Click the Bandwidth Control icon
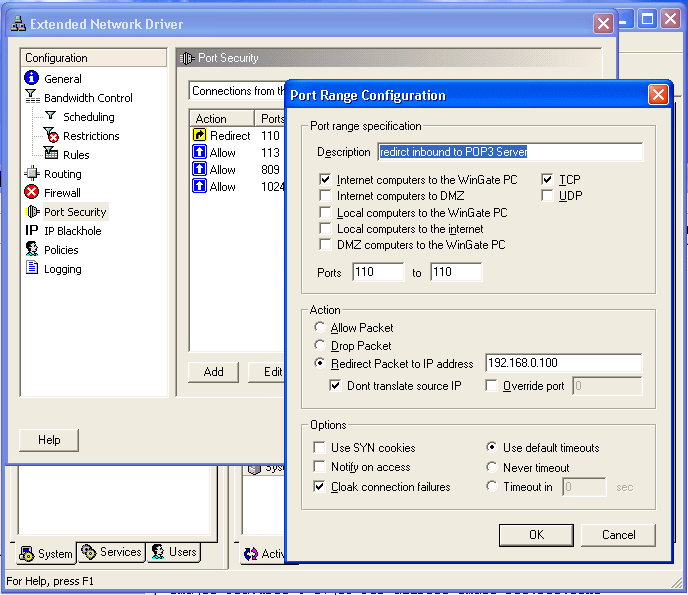 click(32, 97)
